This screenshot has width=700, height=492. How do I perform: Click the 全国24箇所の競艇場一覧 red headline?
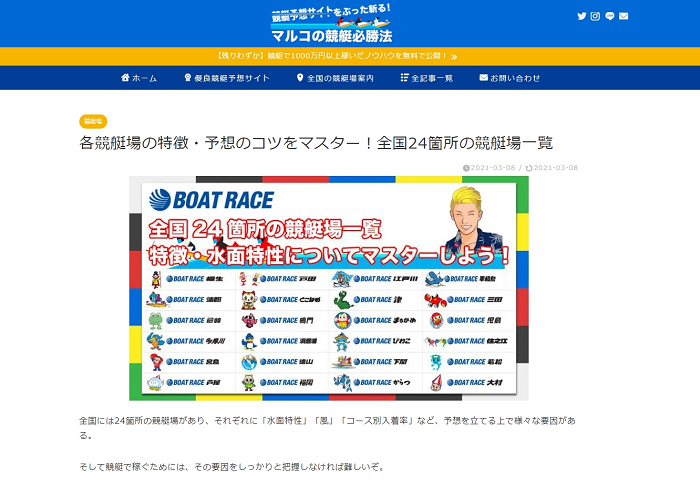click(x=265, y=229)
